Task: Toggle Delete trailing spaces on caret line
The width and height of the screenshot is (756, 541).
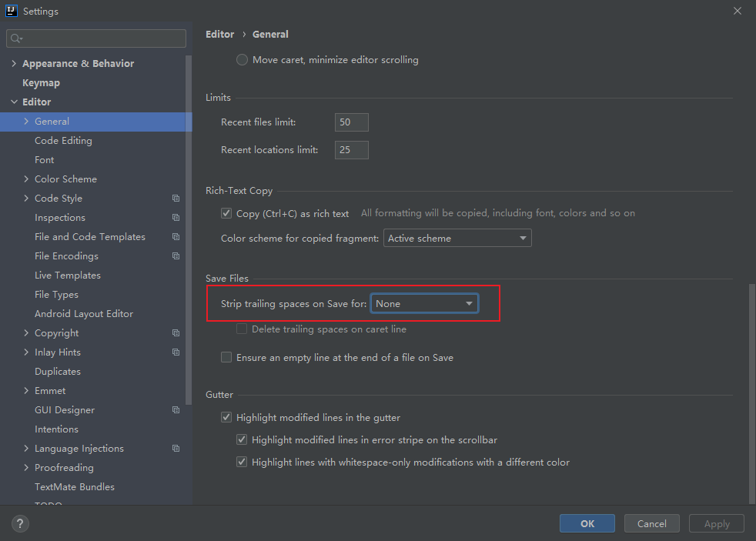Action: [x=242, y=329]
